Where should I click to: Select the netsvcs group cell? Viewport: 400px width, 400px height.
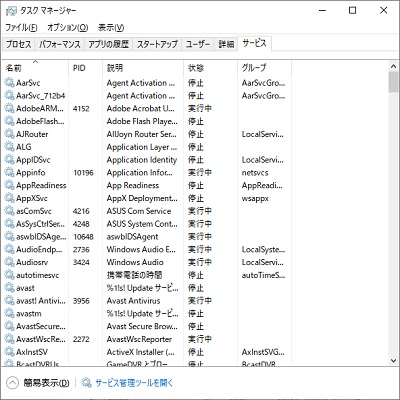coord(255,173)
